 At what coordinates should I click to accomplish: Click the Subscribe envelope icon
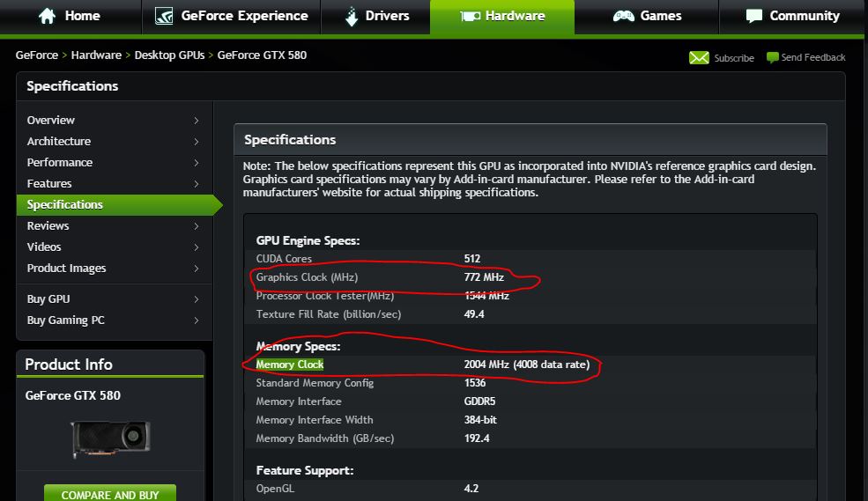tap(699, 58)
